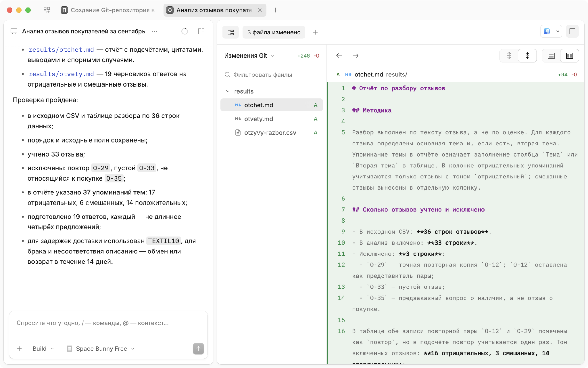The height and width of the screenshot is (368, 588).
Task: Switch to split diff view
Action: click(x=570, y=56)
